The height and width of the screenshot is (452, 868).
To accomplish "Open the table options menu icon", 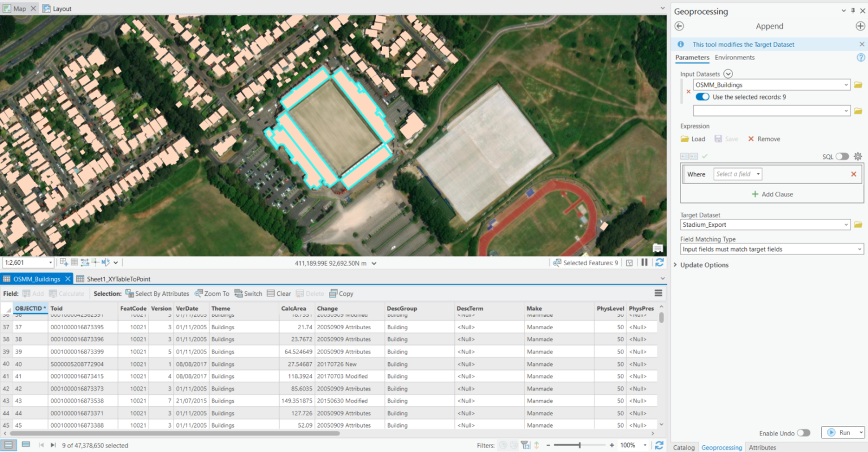I will pos(658,293).
